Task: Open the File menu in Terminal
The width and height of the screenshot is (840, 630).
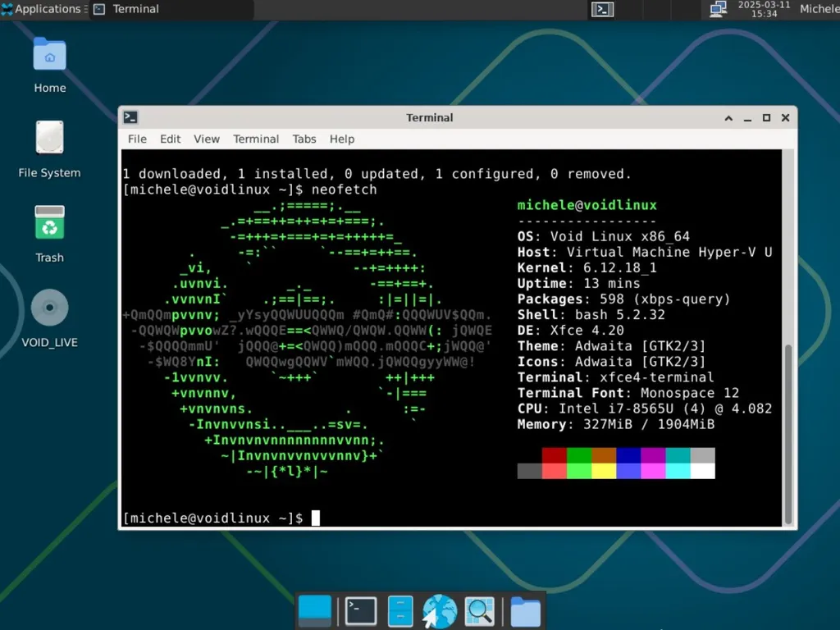Action: pyautogui.click(x=136, y=139)
